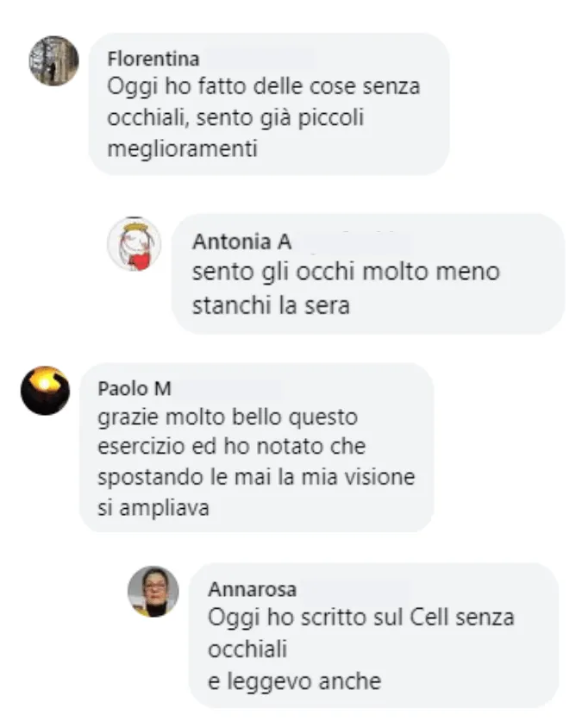This screenshot has height=728, width=582.
Task: Click 'stanchi la sera' text line
Action: [x=271, y=305]
